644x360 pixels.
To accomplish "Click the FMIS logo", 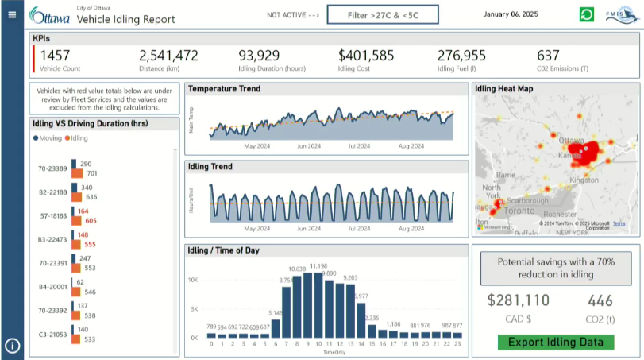I will tap(620, 15).
